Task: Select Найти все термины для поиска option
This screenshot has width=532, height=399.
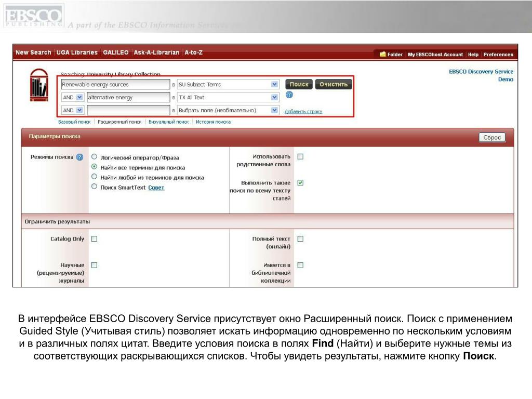Action: [x=95, y=167]
